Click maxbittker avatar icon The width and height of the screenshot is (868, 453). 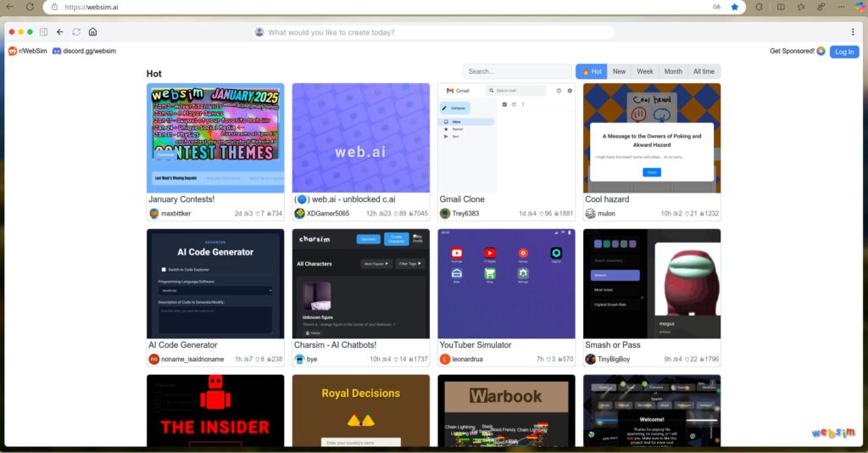coord(154,214)
